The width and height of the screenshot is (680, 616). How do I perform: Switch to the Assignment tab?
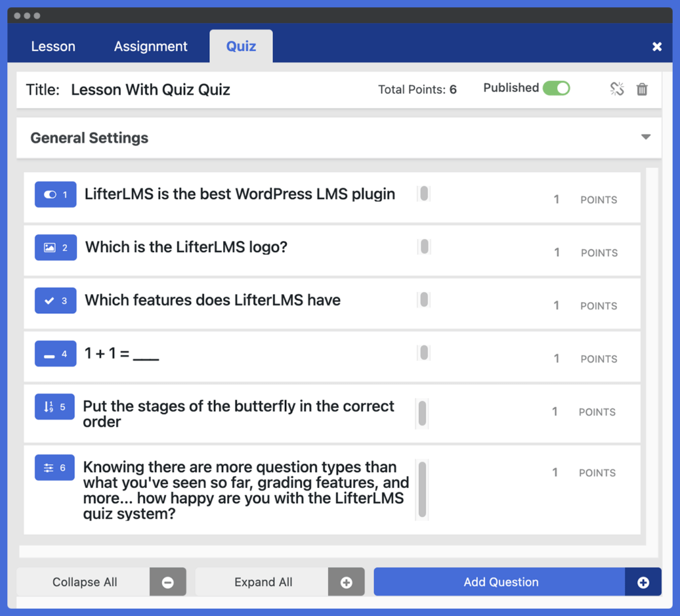[x=151, y=46]
